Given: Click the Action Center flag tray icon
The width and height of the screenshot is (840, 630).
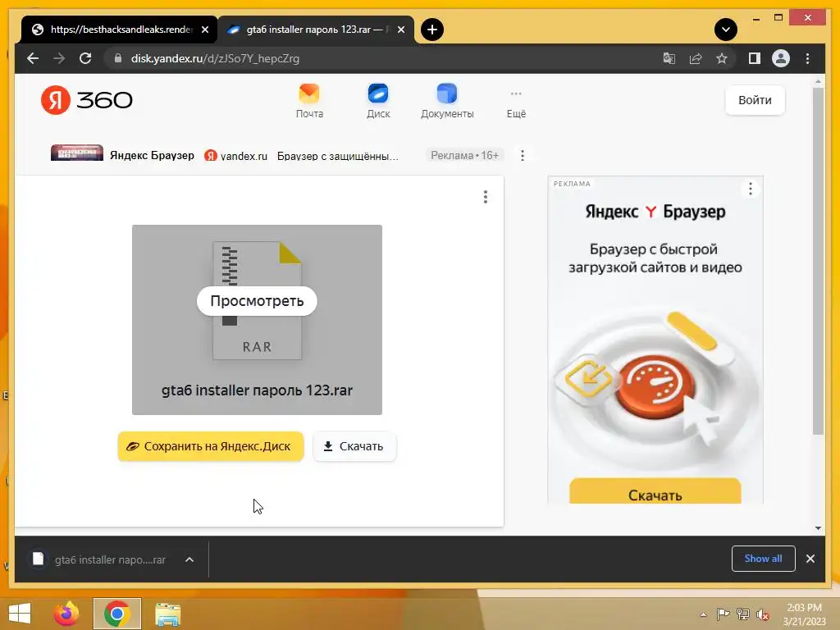Looking at the screenshot, I should (724, 614).
